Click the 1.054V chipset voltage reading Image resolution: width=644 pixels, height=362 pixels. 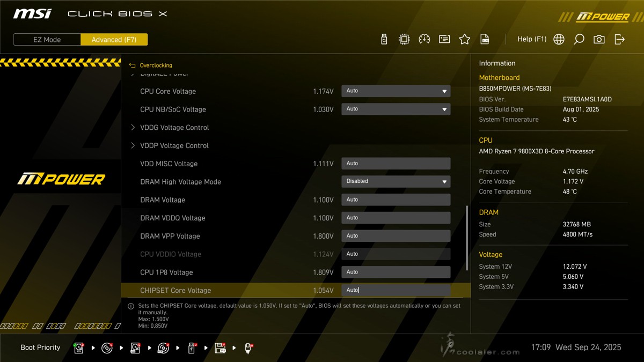[x=323, y=291]
